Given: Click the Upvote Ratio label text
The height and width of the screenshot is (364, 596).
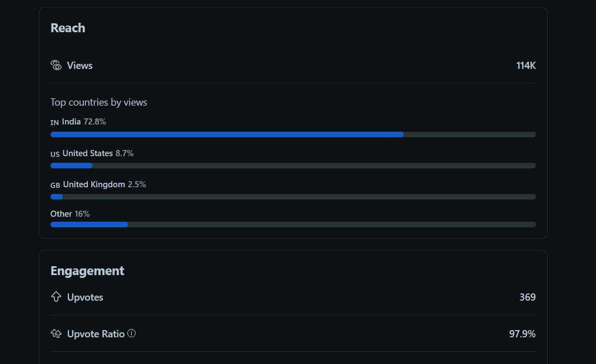Looking at the screenshot, I should [x=96, y=334].
